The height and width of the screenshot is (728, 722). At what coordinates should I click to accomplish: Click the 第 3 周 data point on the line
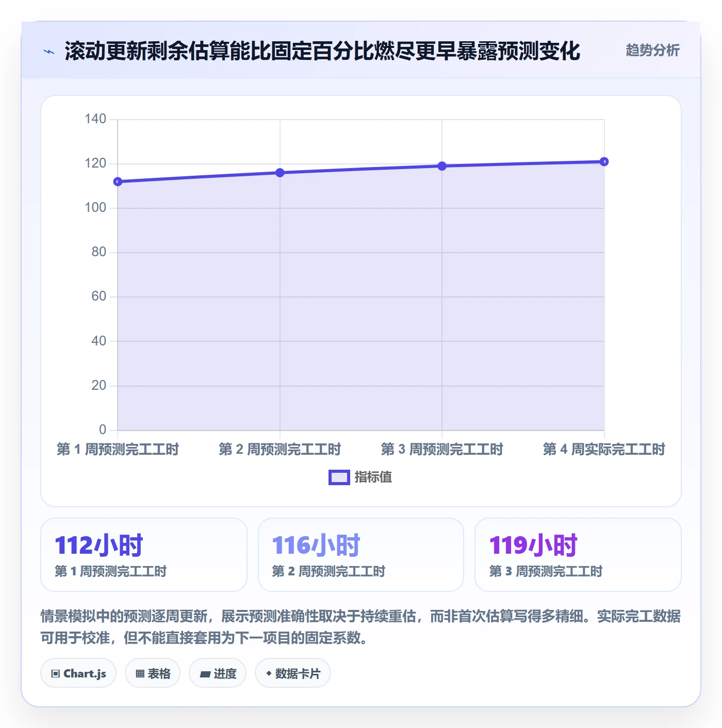point(442,166)
